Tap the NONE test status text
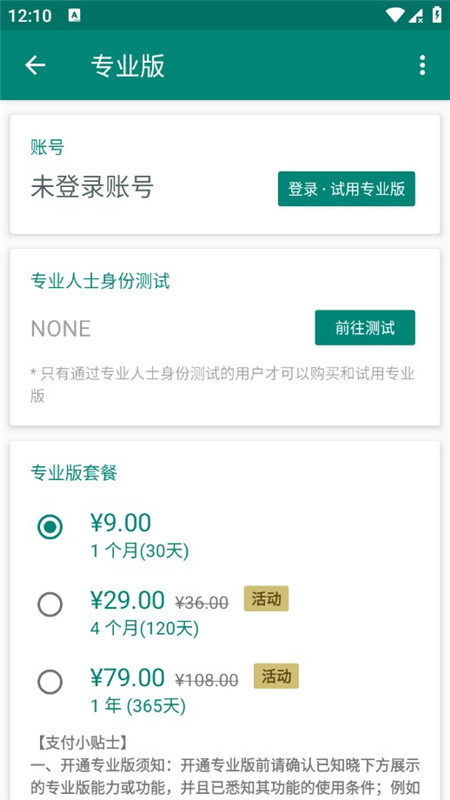 click(61, 329)
